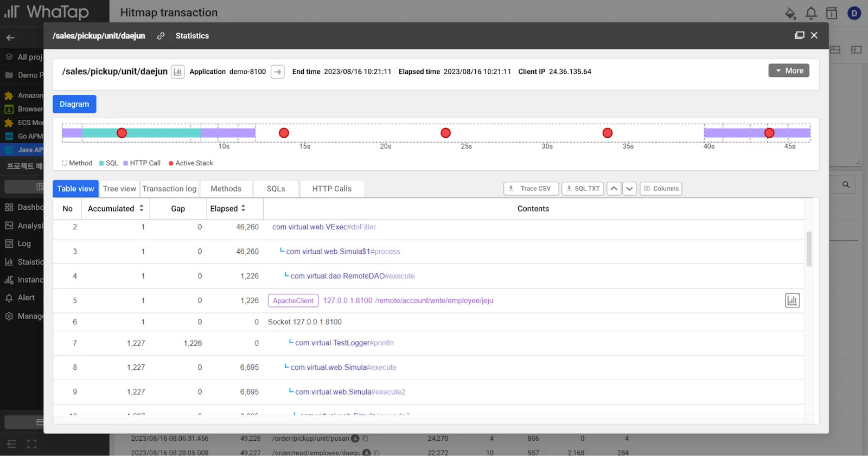Click the active stack marker near 35s

[x=608, y=133]
